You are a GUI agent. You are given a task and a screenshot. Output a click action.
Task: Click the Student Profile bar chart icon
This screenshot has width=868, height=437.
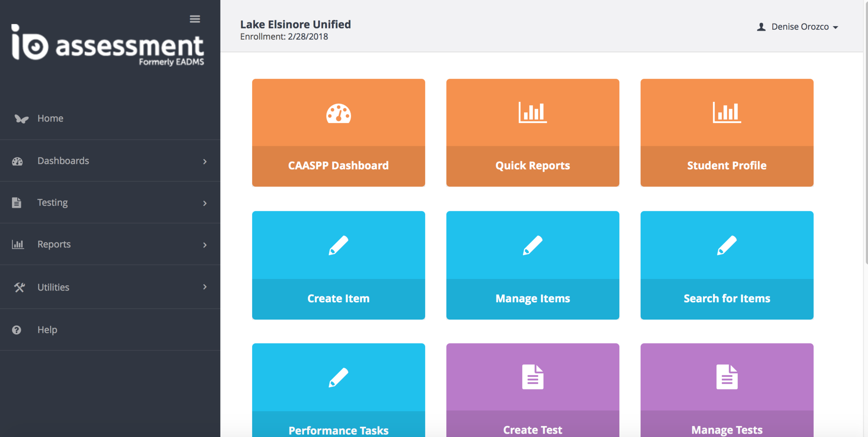[x=726, y=112]
